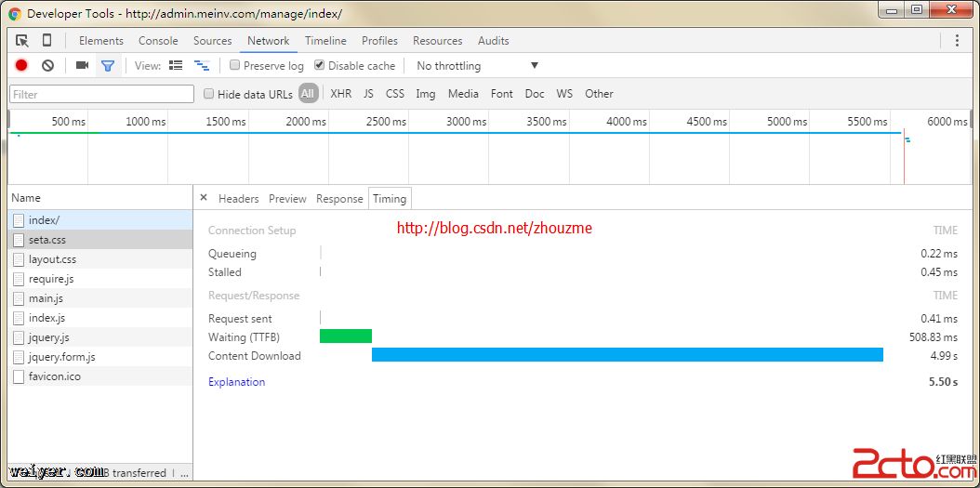980x488 pixels.
Task: Click the Queueing timing label
Action: [x=232, y=254]
